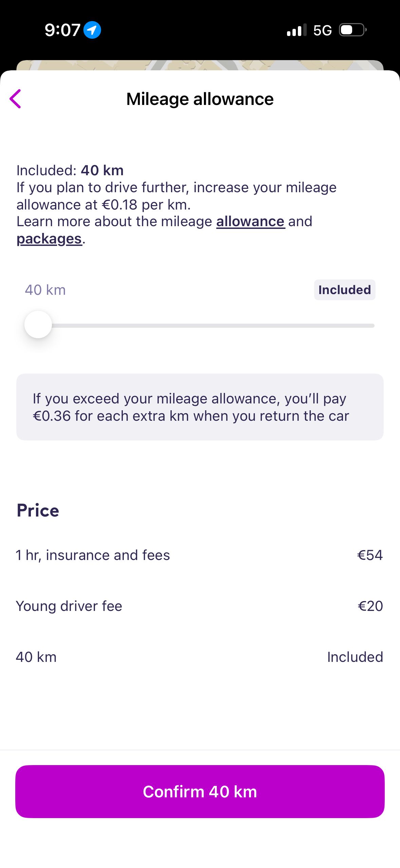Tap the Young driver fee row
400x868 pixels.
[200, 606]
